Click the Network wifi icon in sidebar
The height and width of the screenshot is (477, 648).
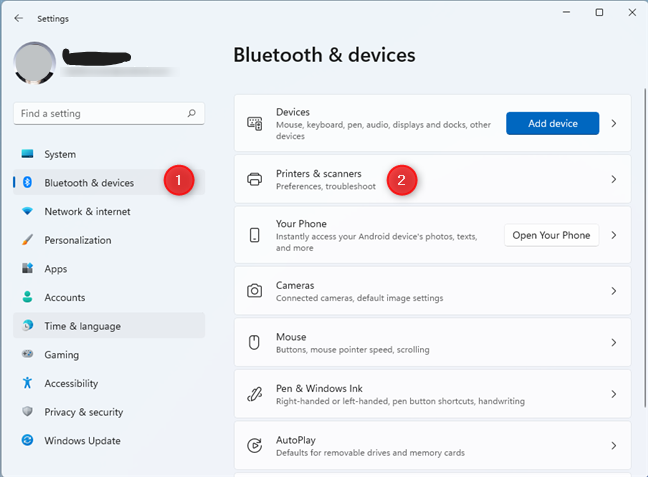point(27,211)
